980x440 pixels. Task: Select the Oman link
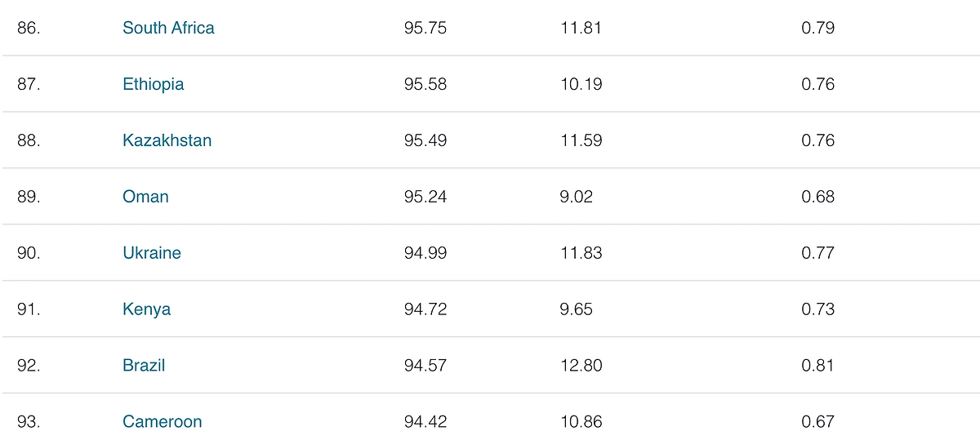tap(145, 197)
